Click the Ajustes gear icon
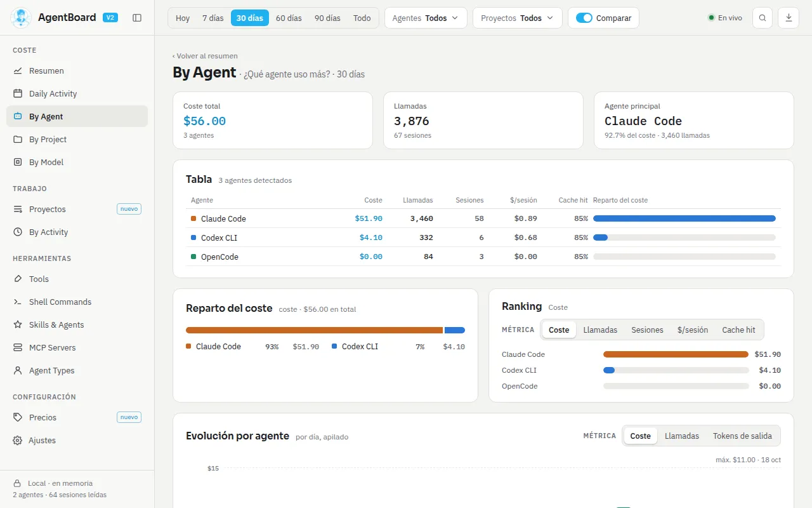Screen dimensions: 812x508 18,440
